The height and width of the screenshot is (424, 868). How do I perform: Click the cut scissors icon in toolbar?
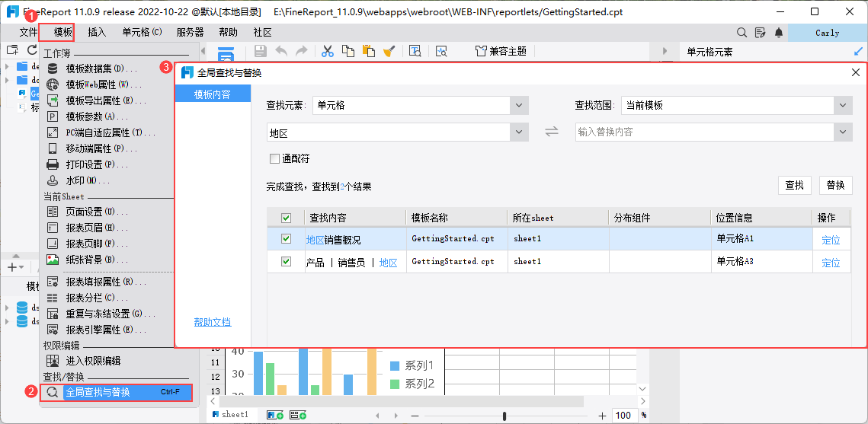coord(328,52)
